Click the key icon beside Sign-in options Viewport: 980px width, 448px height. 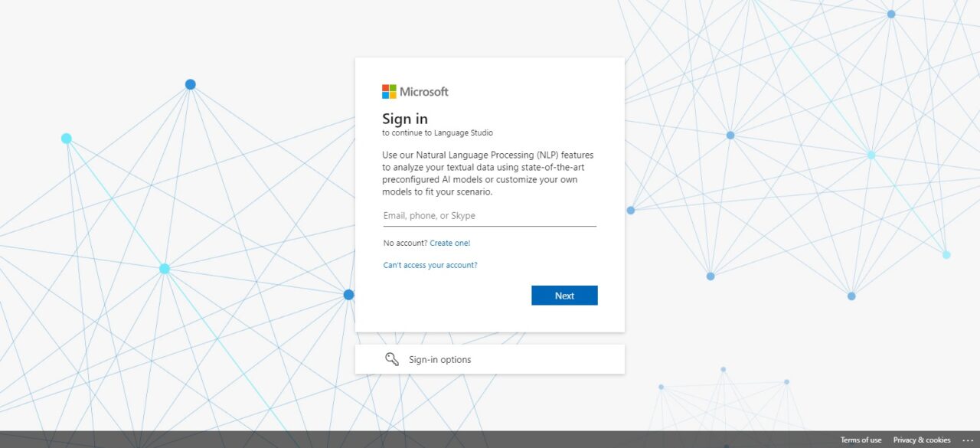392,359
